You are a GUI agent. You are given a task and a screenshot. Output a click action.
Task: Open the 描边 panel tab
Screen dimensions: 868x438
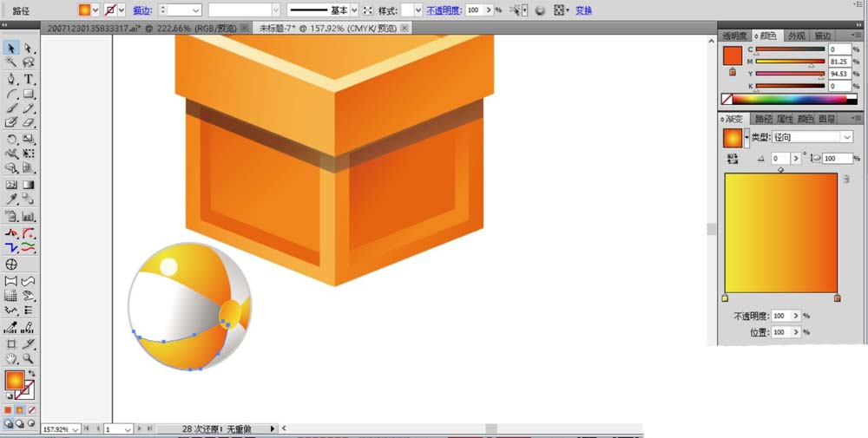click(823, 36)
